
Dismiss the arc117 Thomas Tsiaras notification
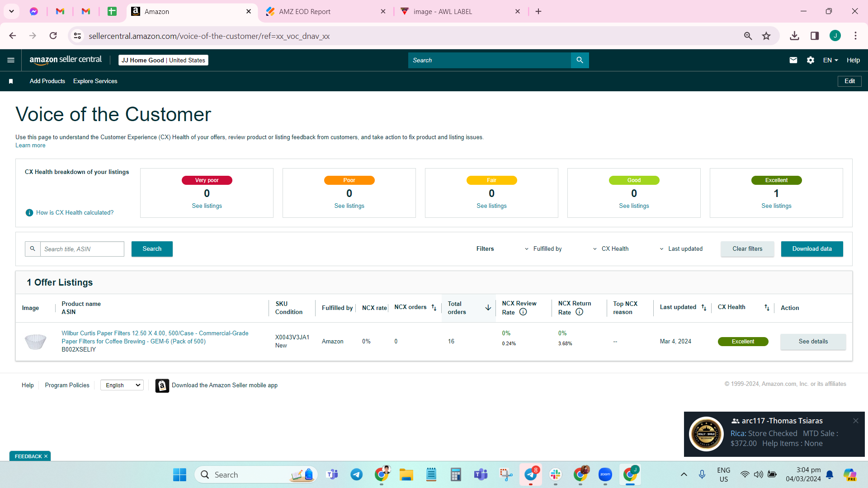point(856,421)
